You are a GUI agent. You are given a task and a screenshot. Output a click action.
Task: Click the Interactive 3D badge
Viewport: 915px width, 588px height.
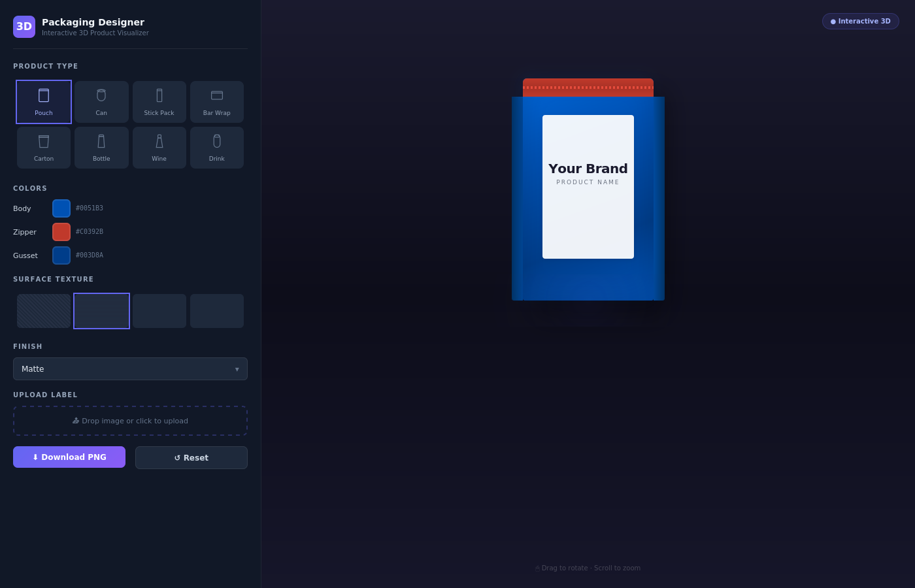point(860,21)
